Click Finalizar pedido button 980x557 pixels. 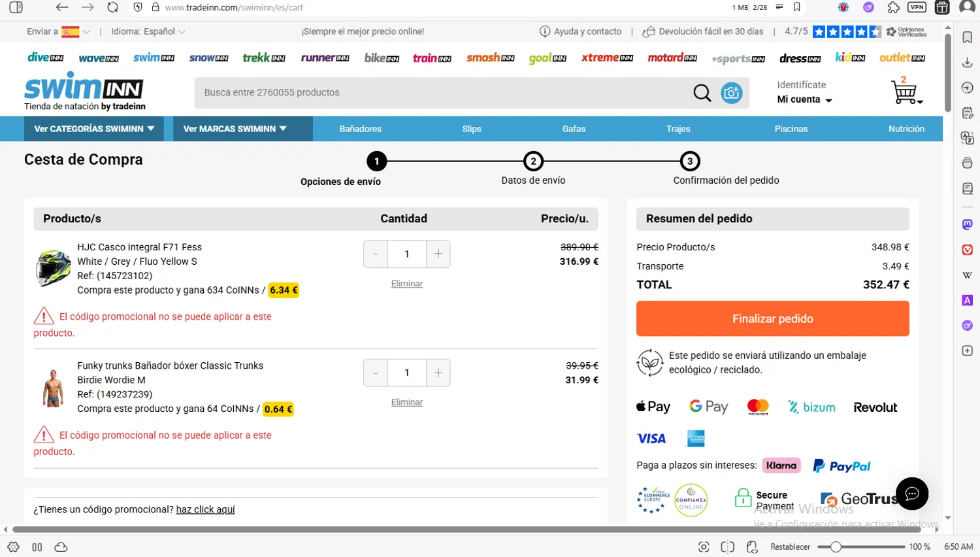[x=773, y=318]
